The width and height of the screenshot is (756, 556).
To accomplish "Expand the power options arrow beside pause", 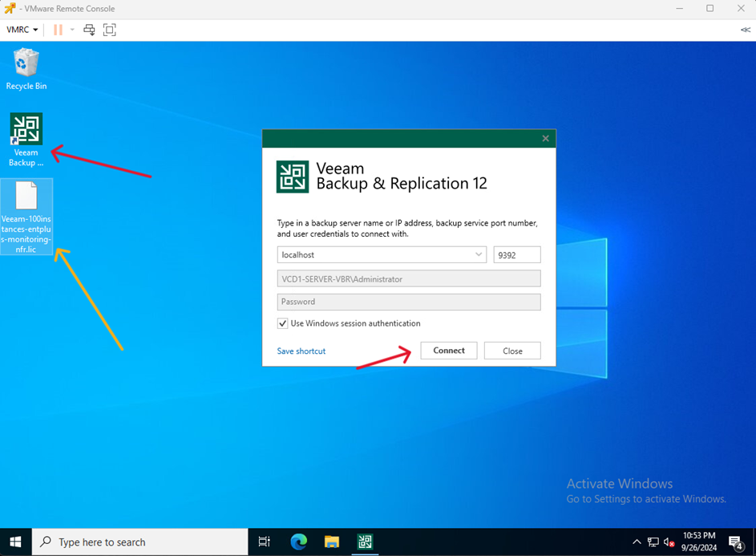I will [72, 30].
